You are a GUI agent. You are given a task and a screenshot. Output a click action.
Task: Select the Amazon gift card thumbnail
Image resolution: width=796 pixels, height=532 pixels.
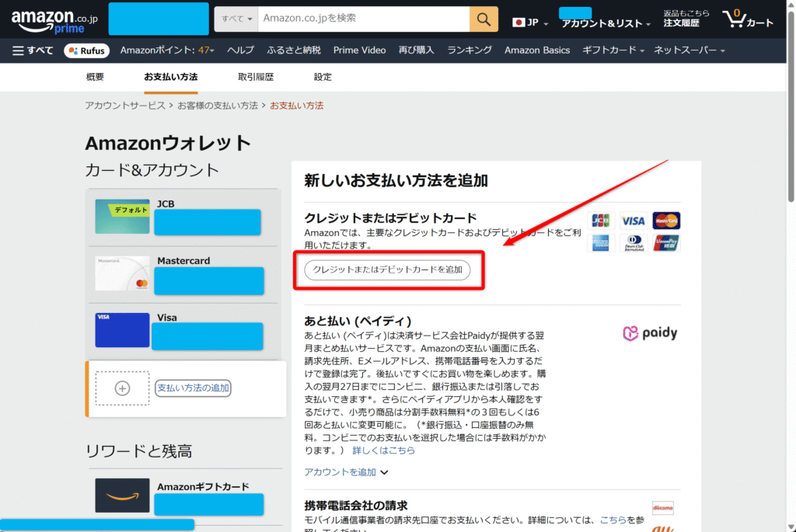122,495
